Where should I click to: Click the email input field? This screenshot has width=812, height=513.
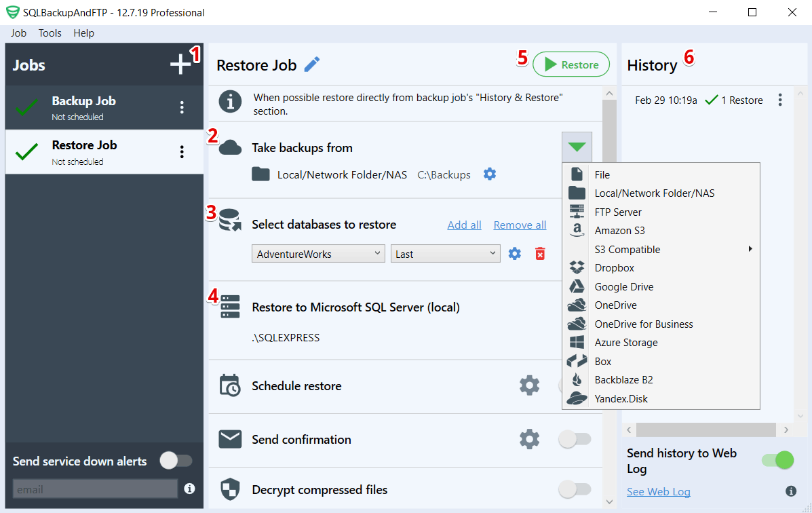pyautogui.click(x=94, y=489)
